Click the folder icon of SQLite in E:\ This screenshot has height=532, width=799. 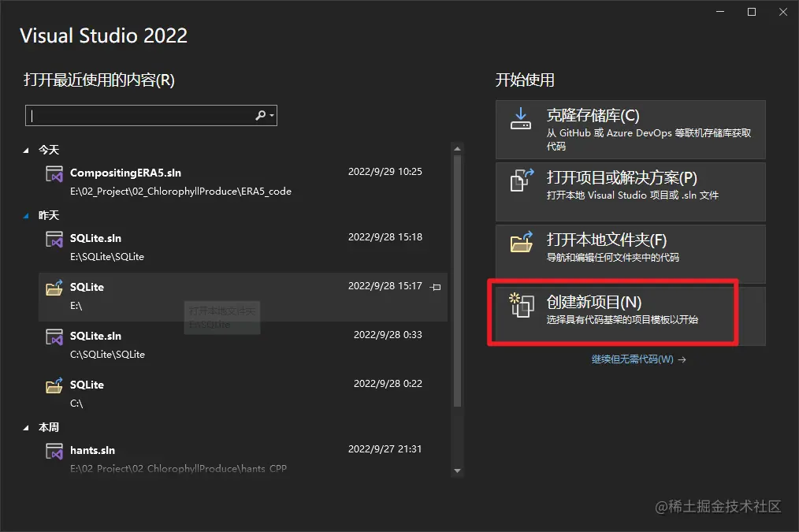tap(54, 288)
